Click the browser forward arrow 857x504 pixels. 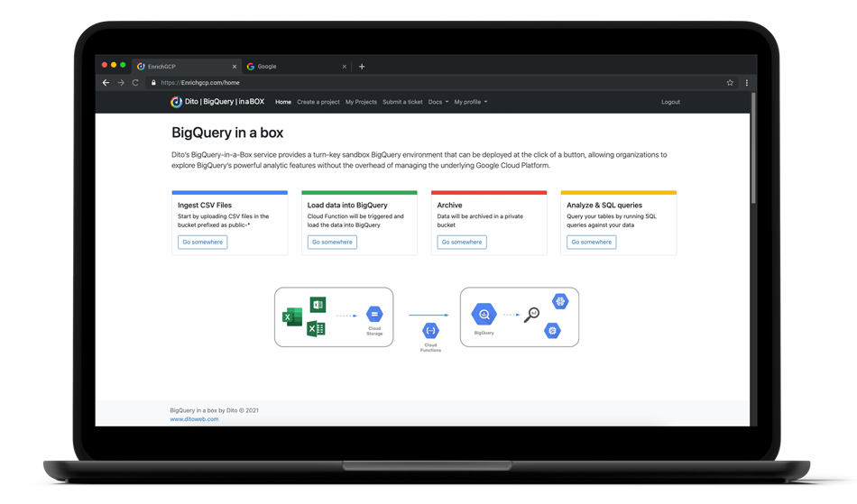(x=121, y=82)
